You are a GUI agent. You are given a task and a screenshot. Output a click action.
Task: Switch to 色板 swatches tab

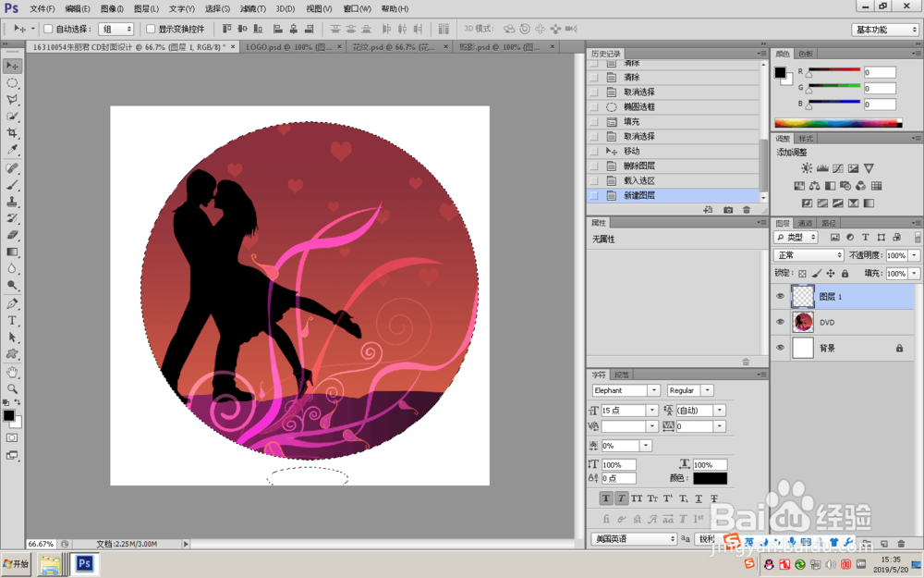pos(806,54)
